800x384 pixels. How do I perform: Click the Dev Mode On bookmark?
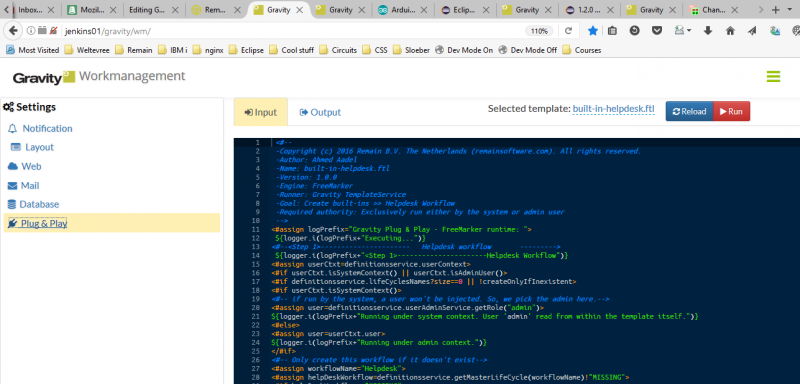464,50
